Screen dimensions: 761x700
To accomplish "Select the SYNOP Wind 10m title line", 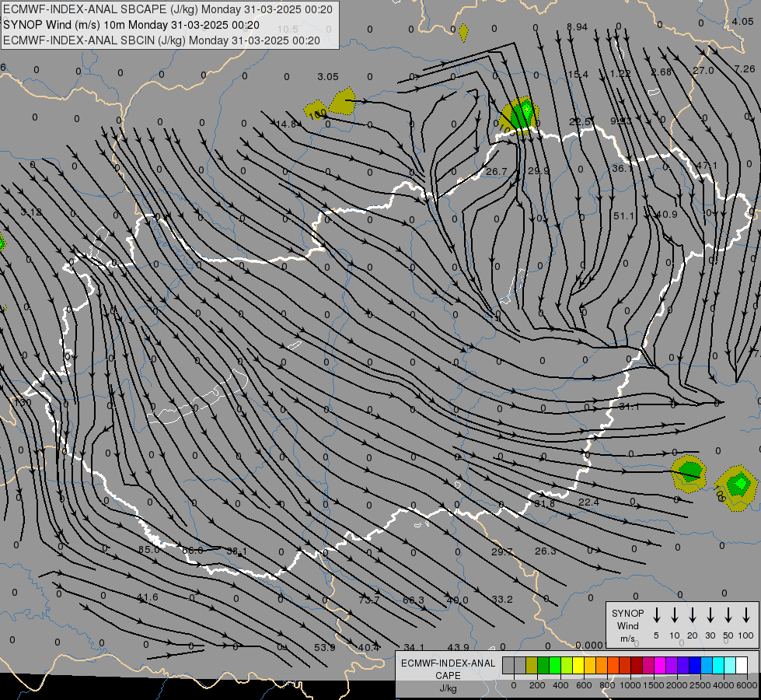I will pos(131,25).
